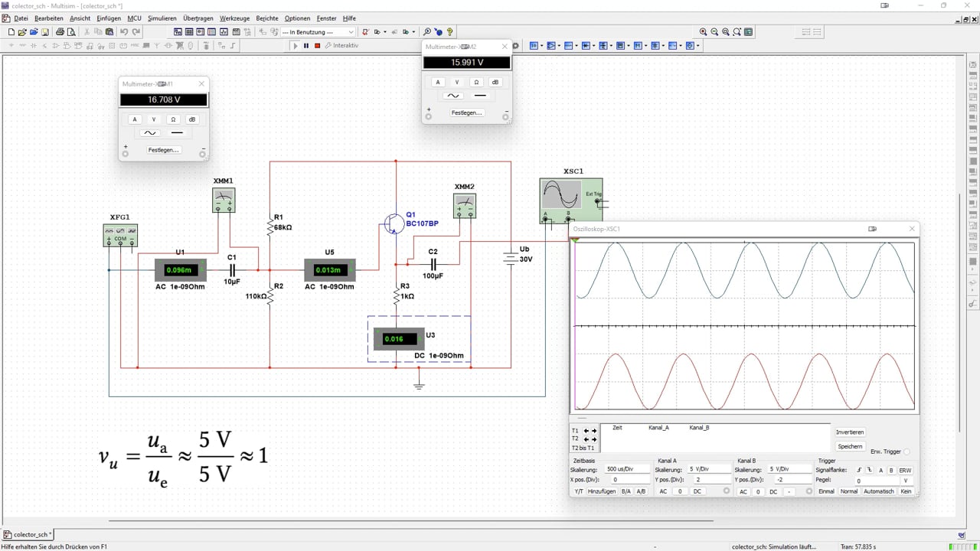
Task: Click Festlegen button on Multimeter-XMM1
Action: pyautogui.click(x=163, y=150)
